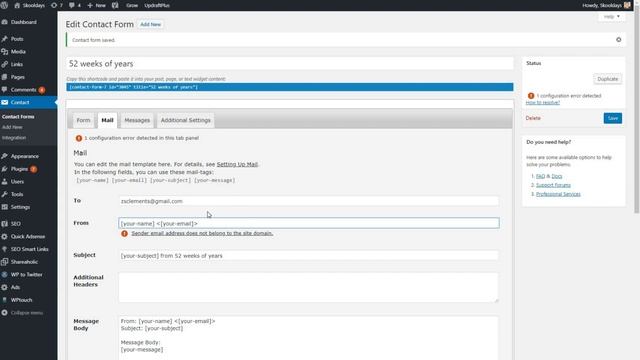Viewport: 640px width, 360px height.
Task: Open the Professional Services link
Action: (x=558, y=194)
